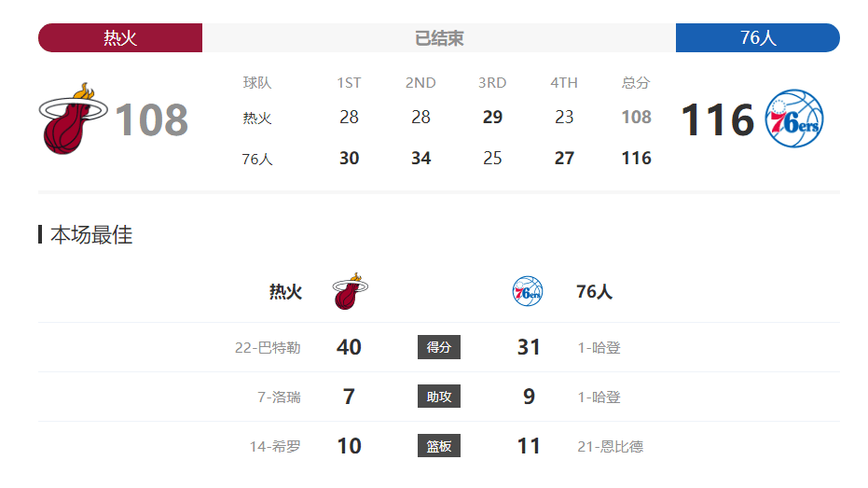Click the 得分 category badge
868x488 pixels.
click(x=439, y=347)
